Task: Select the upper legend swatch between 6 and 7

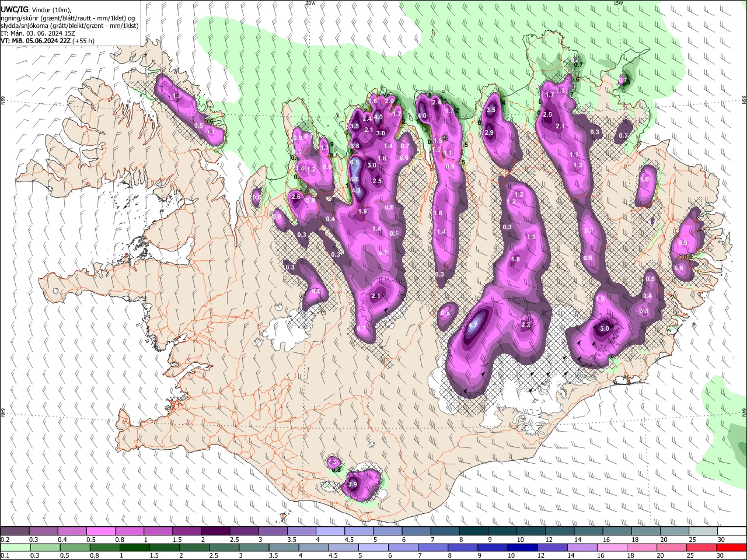Action: click(416, 531)
